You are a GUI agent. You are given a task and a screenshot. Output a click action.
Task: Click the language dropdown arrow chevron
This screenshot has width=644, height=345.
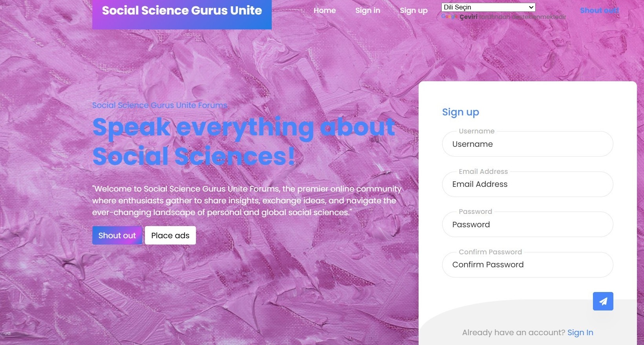coord(531,7)
